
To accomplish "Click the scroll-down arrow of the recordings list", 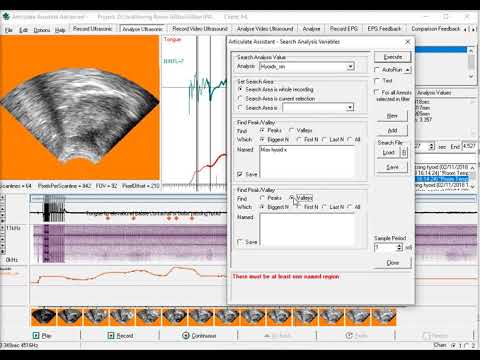I will [473, 188].
